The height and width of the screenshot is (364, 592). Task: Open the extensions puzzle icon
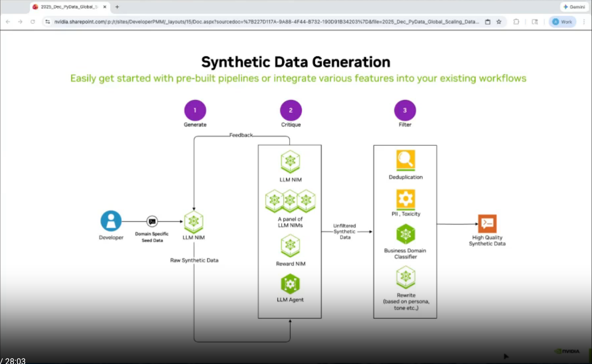click(x=516, y=22)
